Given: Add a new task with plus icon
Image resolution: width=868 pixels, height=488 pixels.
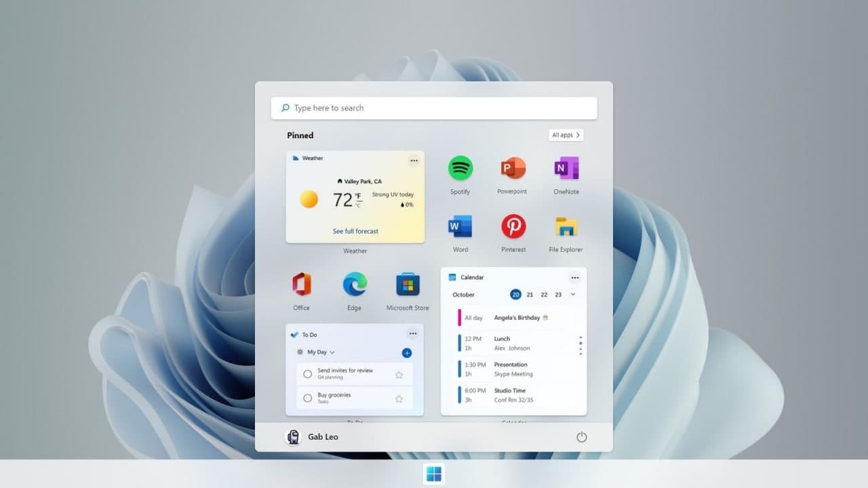Looking at the screenshot, I should pyautogui.click(x=407, y=352).
